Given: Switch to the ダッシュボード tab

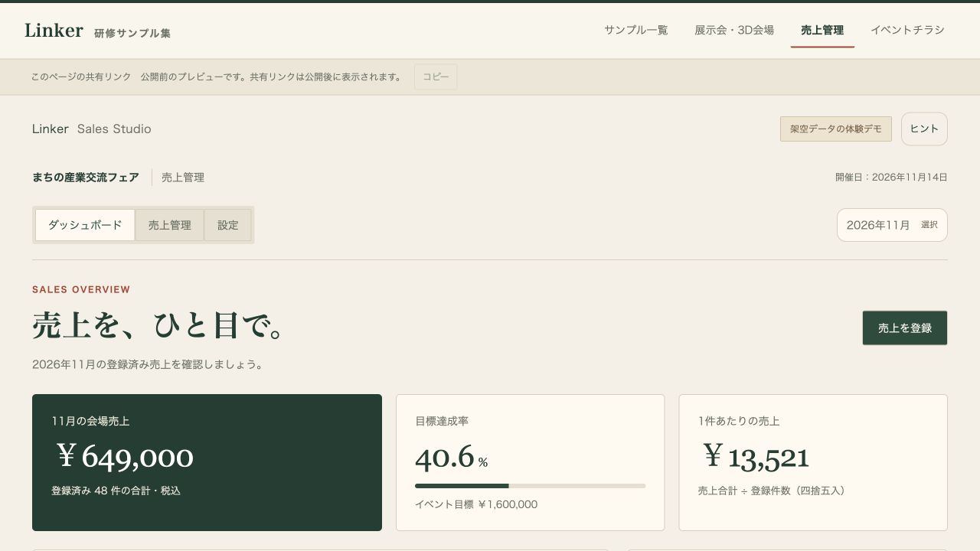Looking at the screenshot, I should coord(85,225).
